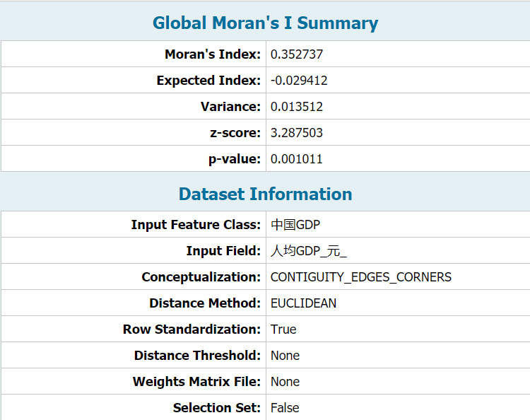
Task: Click the Expected Index value -0.029412
Action: click(299, 81)
